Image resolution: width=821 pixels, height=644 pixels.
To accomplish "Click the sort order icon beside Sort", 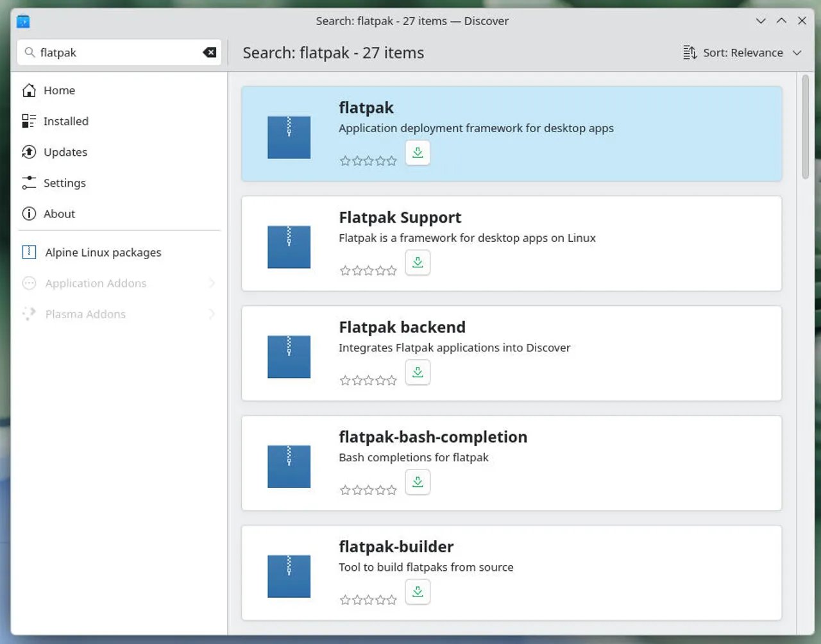I will point(690,53).
